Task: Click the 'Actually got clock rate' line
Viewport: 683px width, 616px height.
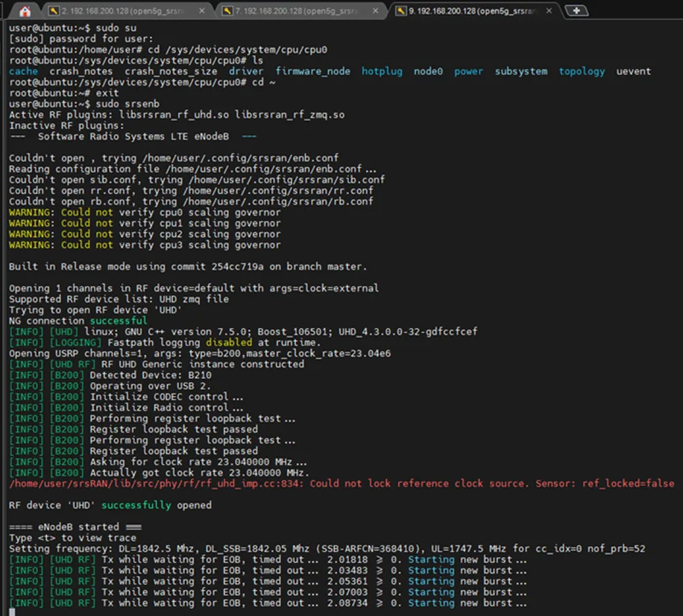Action: coord(160,473)
